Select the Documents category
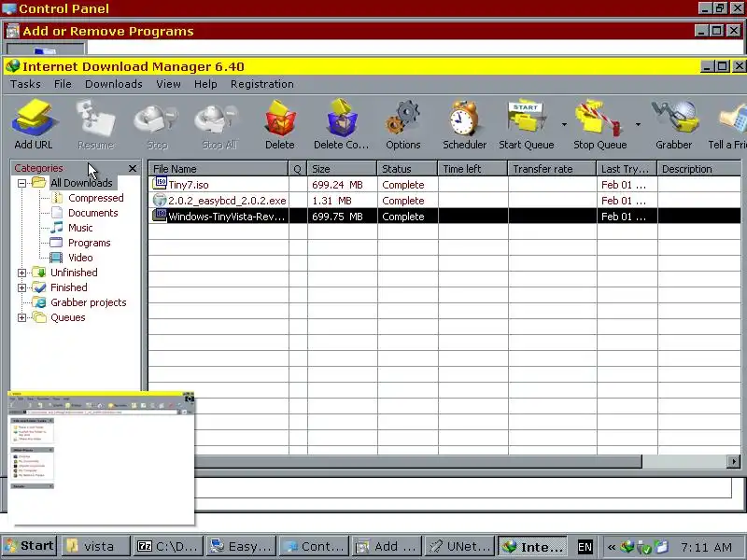The width and height of the screenshot is (747, 560). (x=92, y=213)
